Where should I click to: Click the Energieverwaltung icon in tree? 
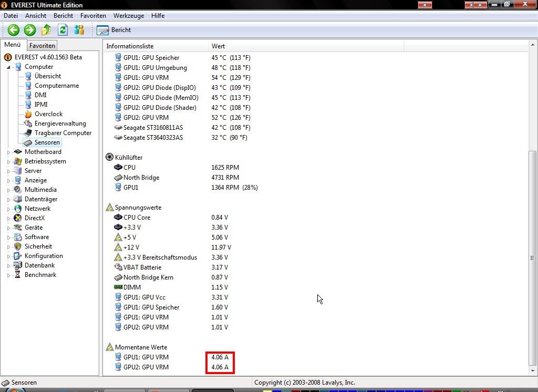tap(28, 123)
